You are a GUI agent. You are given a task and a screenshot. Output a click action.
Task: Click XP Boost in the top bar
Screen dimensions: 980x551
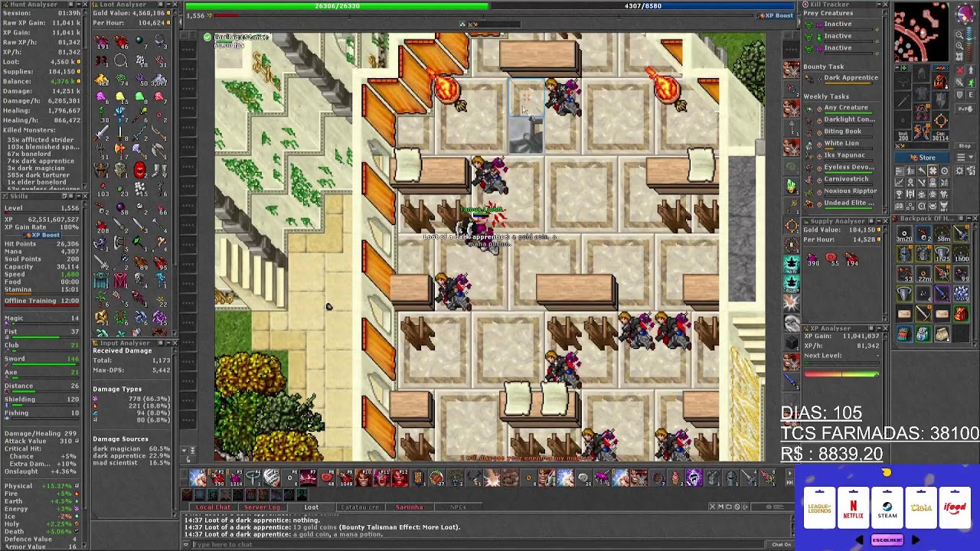tap(776, 15)
